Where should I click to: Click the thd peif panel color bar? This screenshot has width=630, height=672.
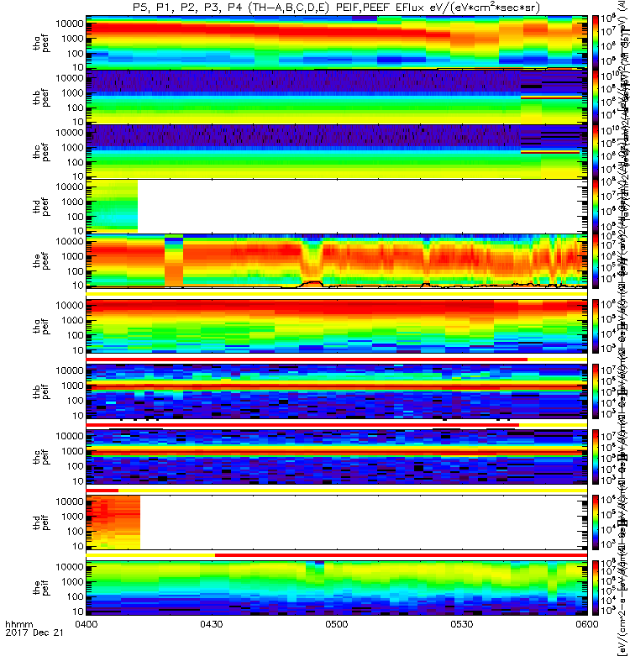pos(596,522)
